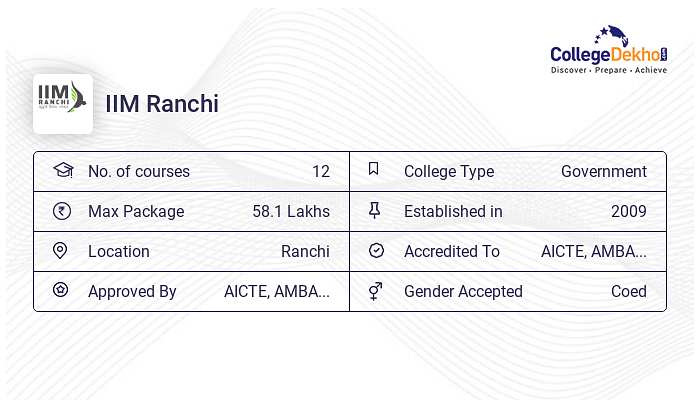Open the IIM Ranchi logo thumbnail
700x400 pixels.
(63, 104)
